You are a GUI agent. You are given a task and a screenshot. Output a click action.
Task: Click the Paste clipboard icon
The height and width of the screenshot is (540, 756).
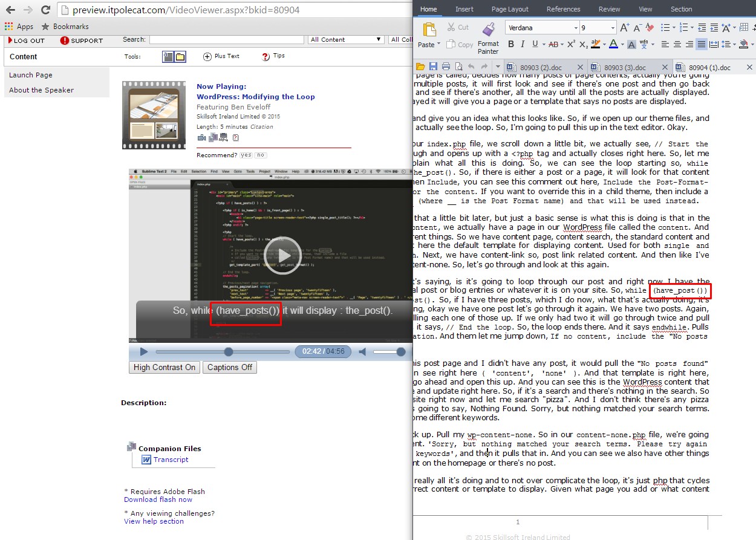click(x=429, y=30)
